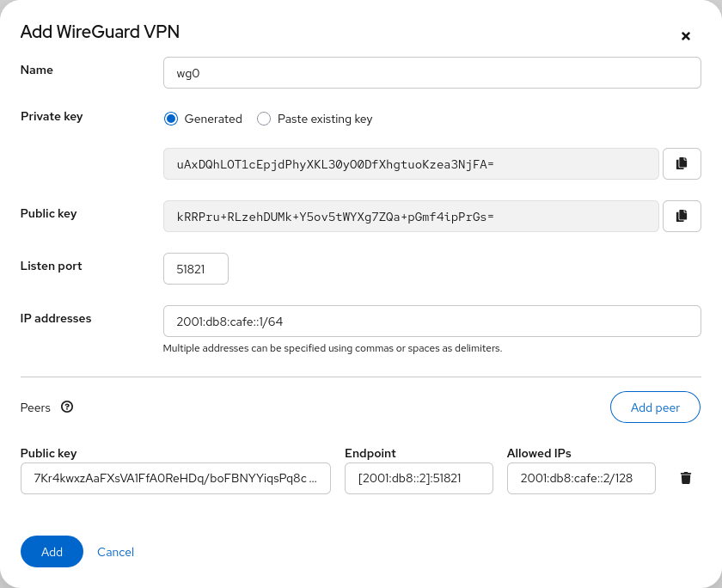
Task: Delete the peer using the trash icon
Action: coord(685,478)
